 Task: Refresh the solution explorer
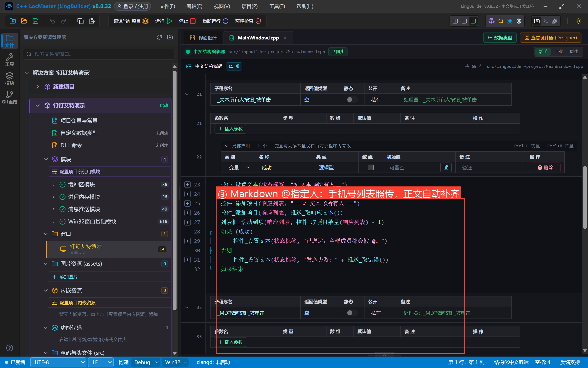pyautogui.click(x=159, y=37)
